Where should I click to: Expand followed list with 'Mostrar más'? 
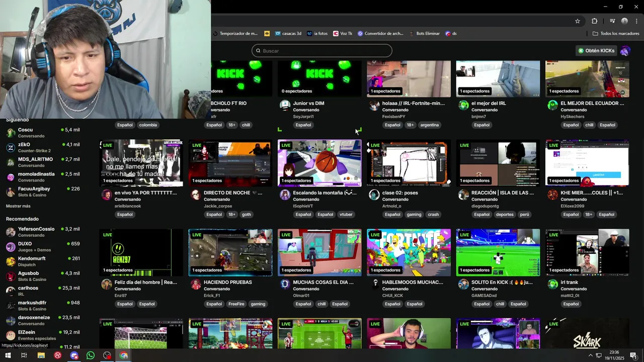tap(18, 206)
